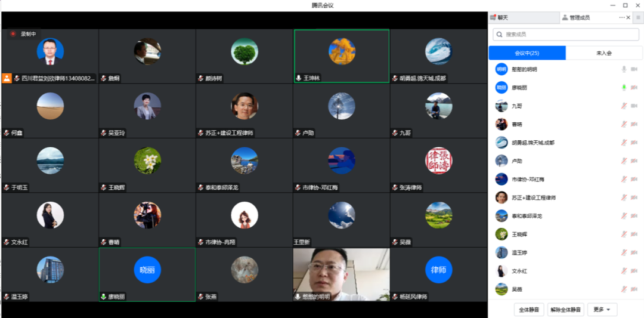Click the magnifier icon in member search
Image resolution: width=644 pixels, height=318 pixels.
coord(500,35)
